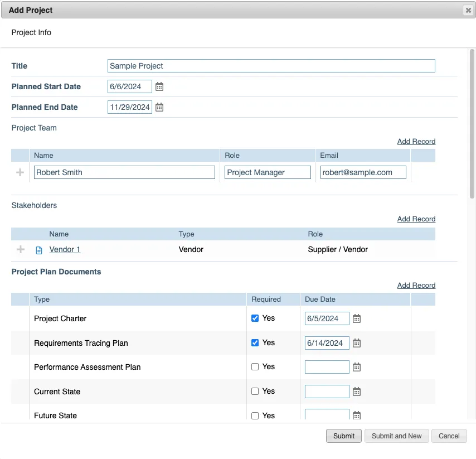Viewport: 476px width, 459px height.
Task: Click the plus icon on the Robert Smith row
Action: 20,172
